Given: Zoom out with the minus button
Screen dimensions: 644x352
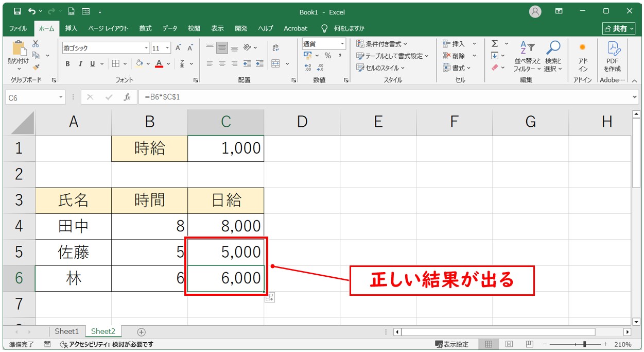Looking at the screenshot, I should point(545,344).
